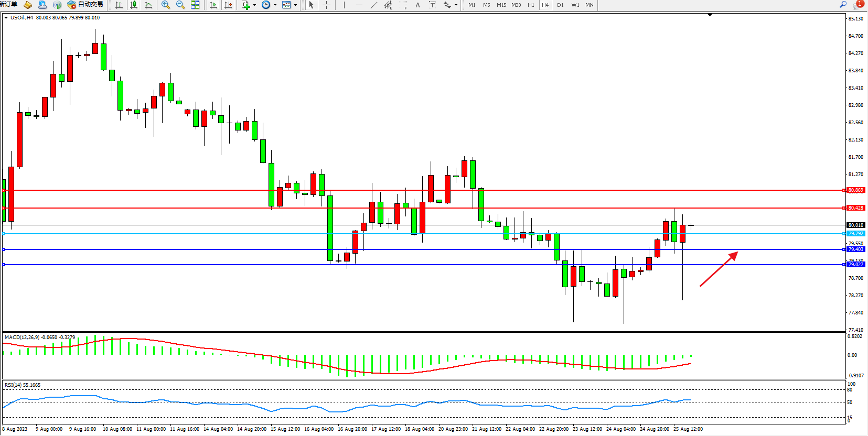This screenshot has width=868, height=436.
Task: Select the red 80.869 horizontal line label
Action: (855, 190)
